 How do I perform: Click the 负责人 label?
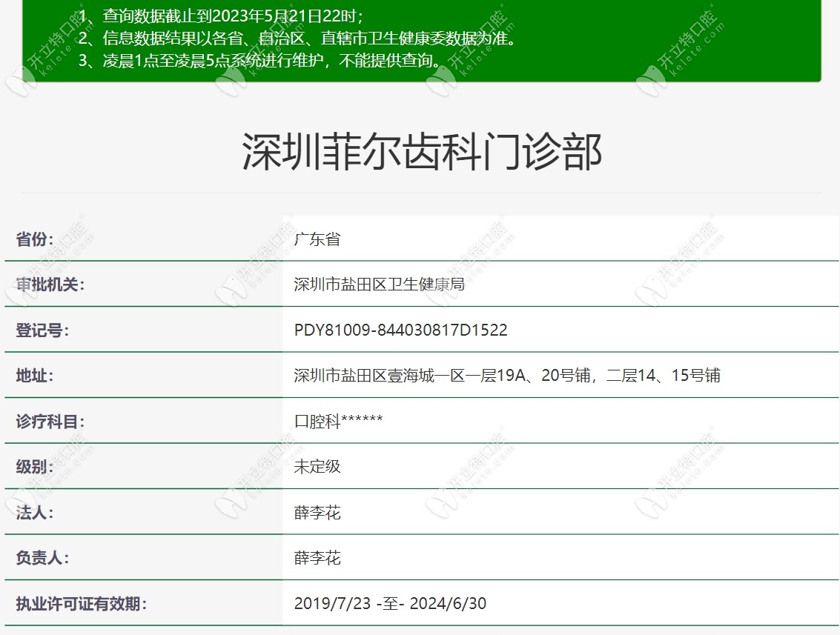tap(42, 558)
